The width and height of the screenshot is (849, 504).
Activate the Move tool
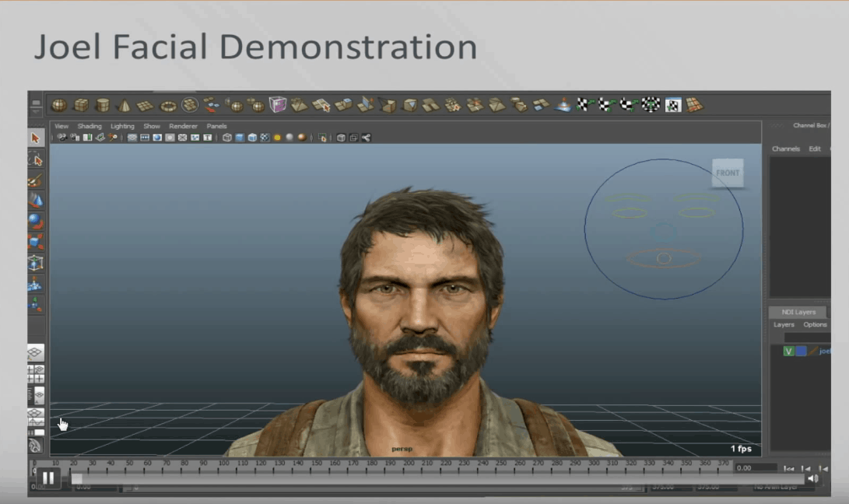(36, 201)
